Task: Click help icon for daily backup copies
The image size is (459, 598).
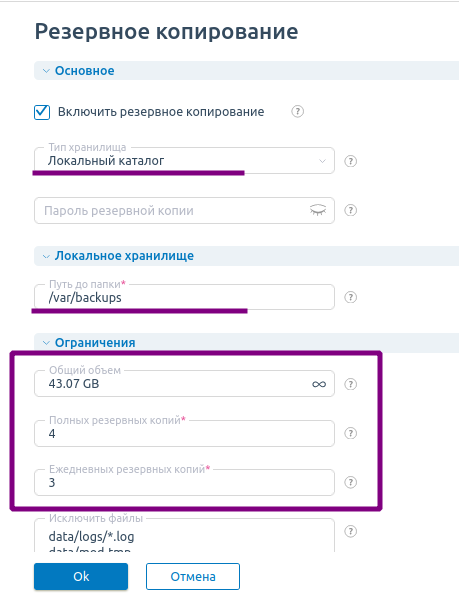Action: click(350, 483)
